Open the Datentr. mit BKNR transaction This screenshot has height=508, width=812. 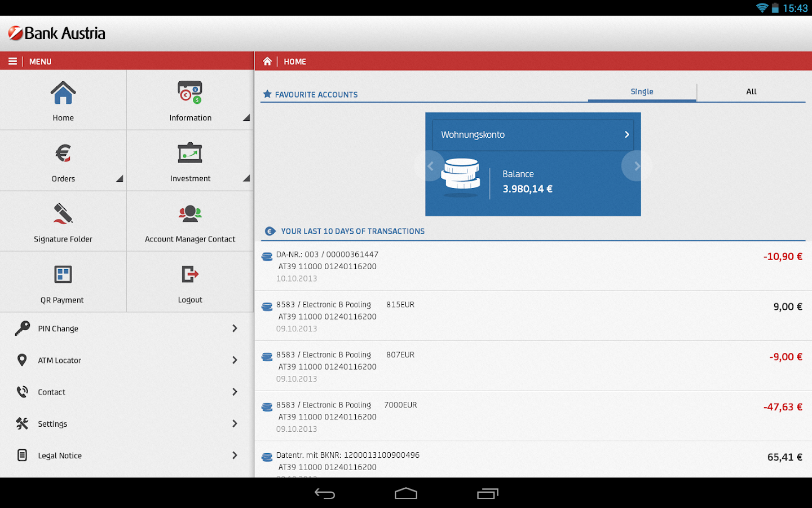coord(533,460)
